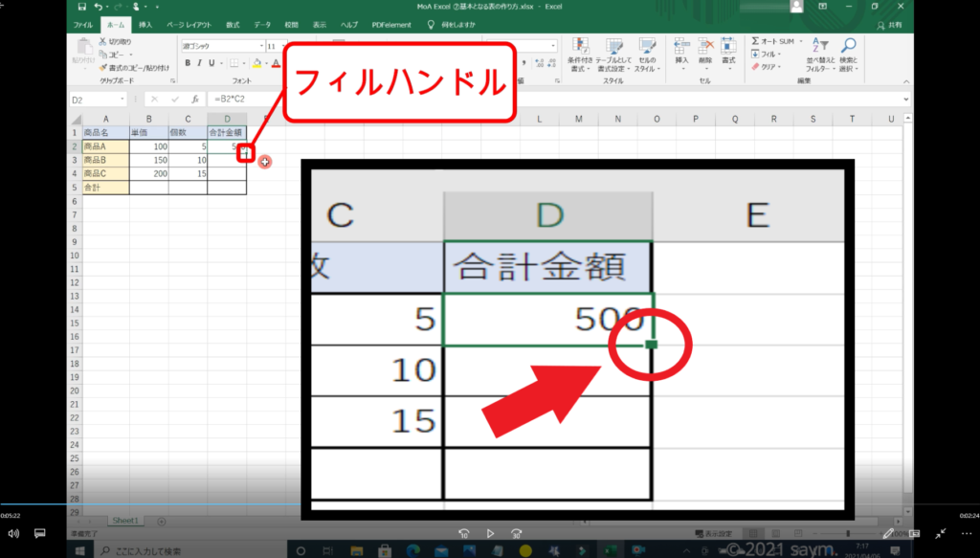
Task: Click the Share (共有) button
Action: [x=895, y=24]
